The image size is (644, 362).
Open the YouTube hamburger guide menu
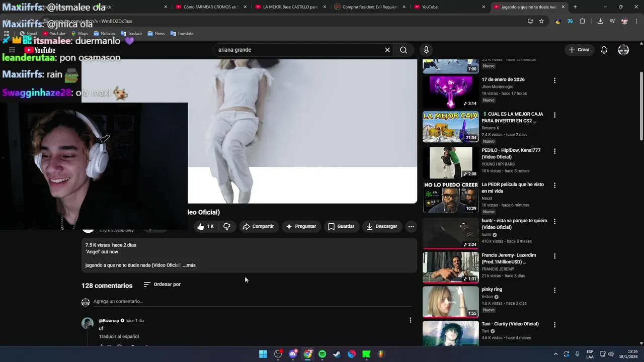click(12, 50)
